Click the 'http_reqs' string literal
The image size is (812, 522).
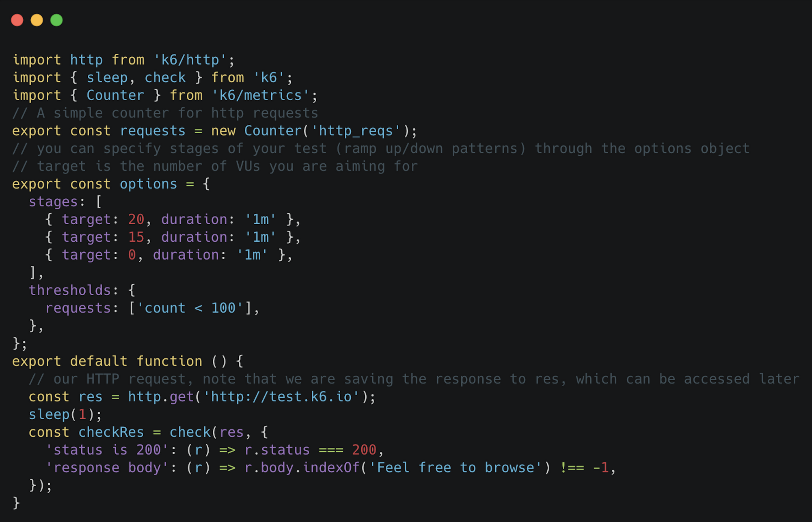[356, 131]
